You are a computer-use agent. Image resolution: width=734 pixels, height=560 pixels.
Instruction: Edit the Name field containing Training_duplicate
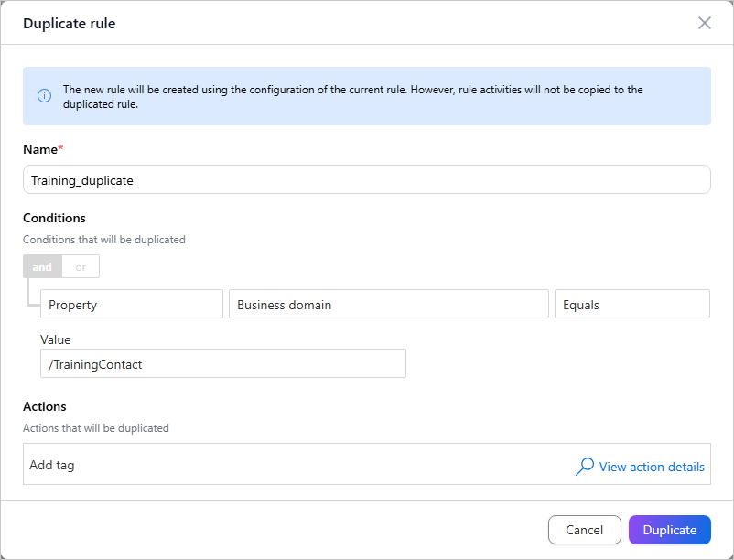coord(366,179)
